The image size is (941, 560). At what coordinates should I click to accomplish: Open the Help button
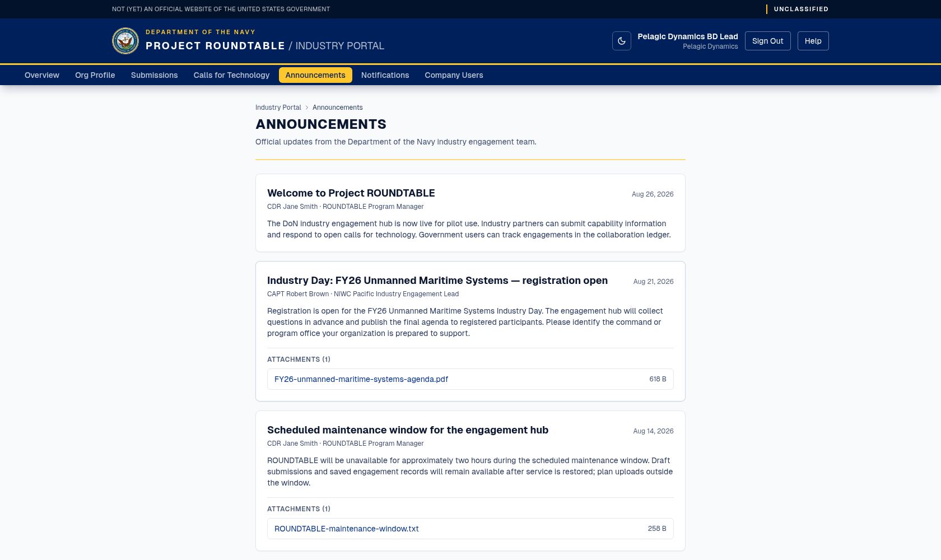pos(813,41)
